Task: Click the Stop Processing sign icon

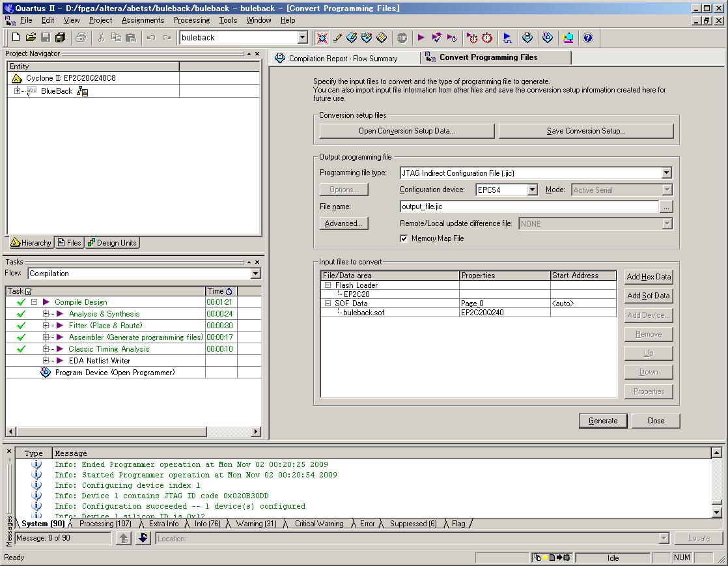Action: 402,38
